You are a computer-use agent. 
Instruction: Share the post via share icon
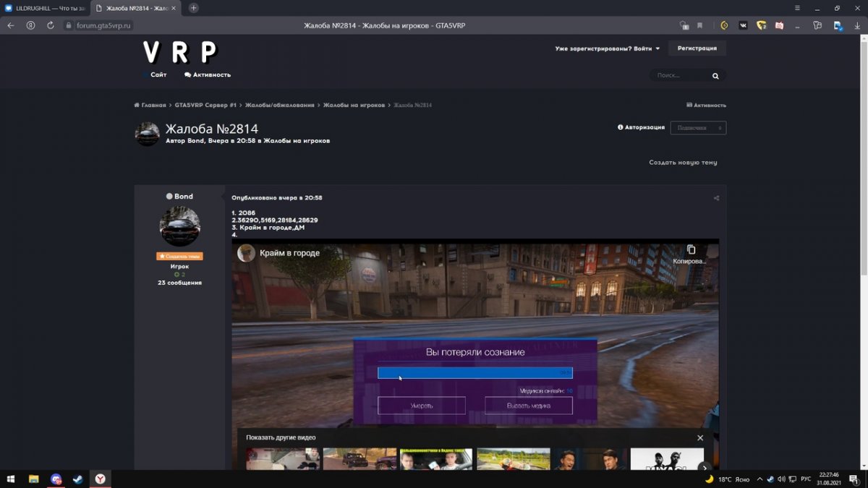coord(716,198)
